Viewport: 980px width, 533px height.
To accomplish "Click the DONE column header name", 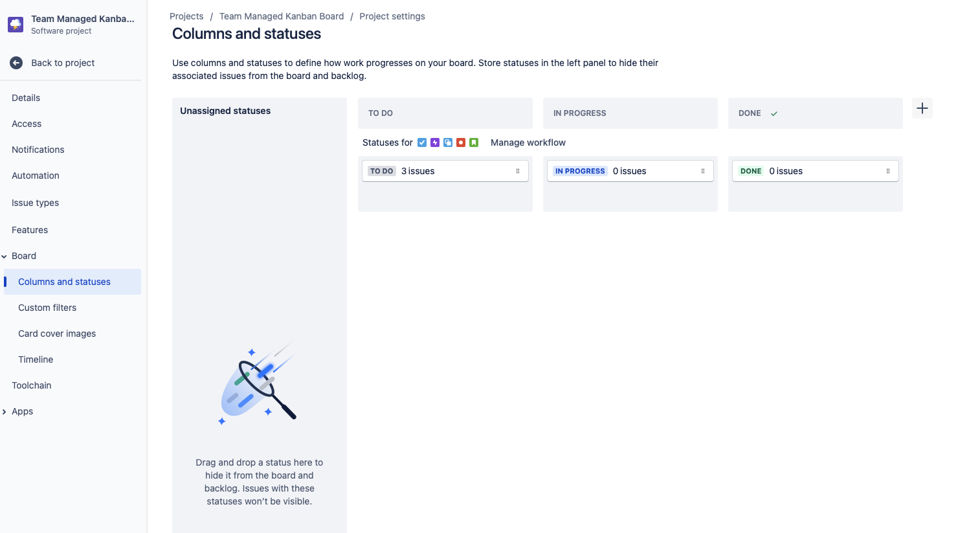I will tap(750, 113).
